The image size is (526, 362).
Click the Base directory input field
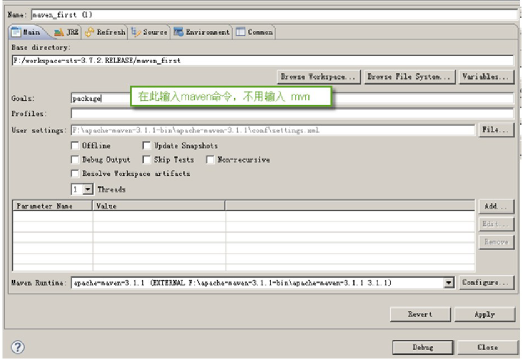(263, 60)
